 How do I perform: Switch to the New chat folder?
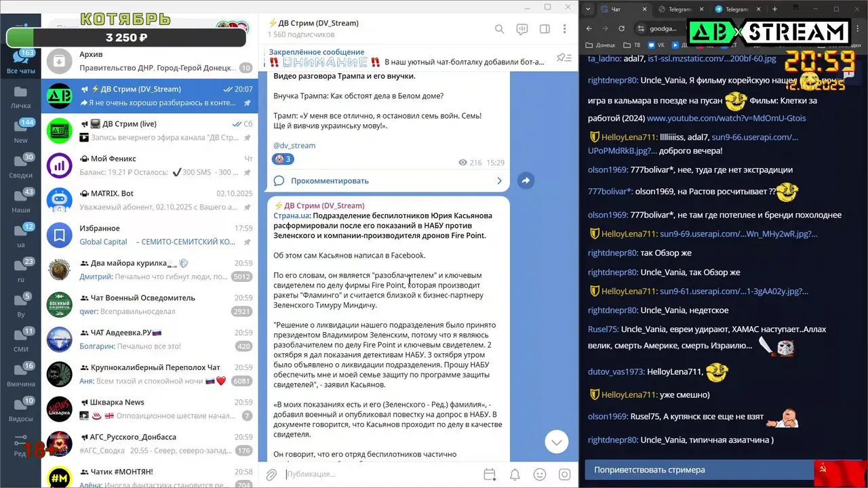[x=20, y=131]
